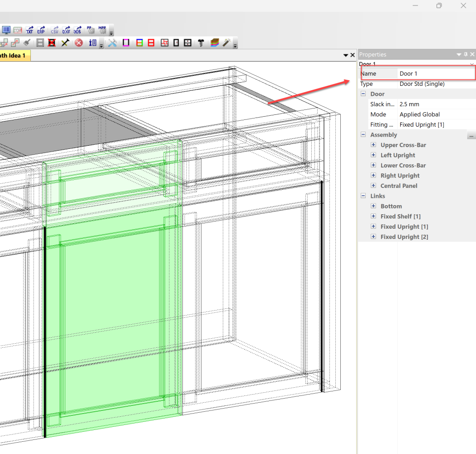The height and width of the screenshot is (454, 476).
Task: Click the Assembly ellipsis button
Action: click(471, 135)
